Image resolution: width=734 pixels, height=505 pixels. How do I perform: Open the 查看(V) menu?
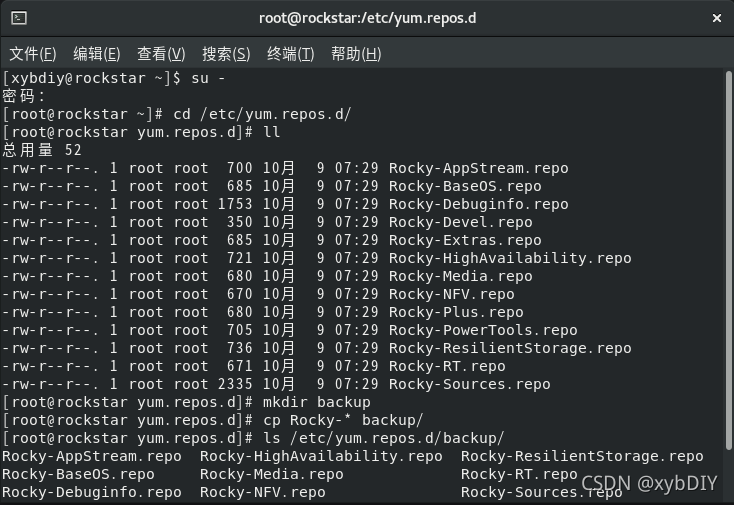pos(161,54)
